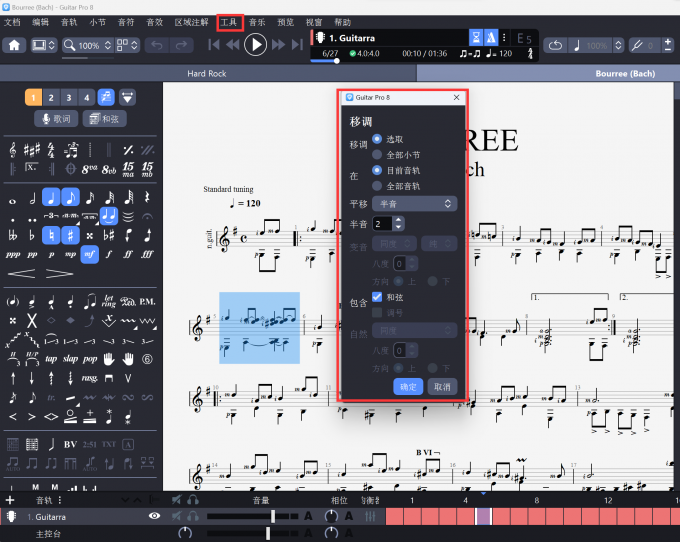Open the zoom 100% dropdown
The height and width of the screenshot is (542, 680).
(86, 45)
